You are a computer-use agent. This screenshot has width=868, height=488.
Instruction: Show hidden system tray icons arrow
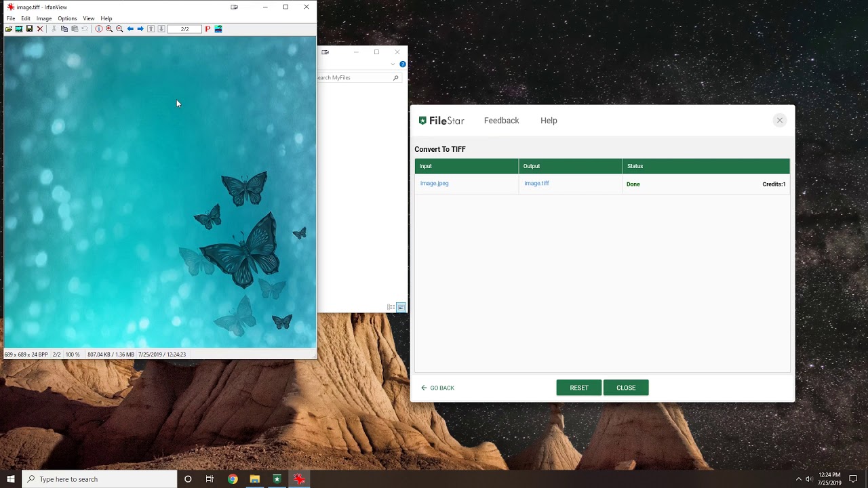coord(798,479)
